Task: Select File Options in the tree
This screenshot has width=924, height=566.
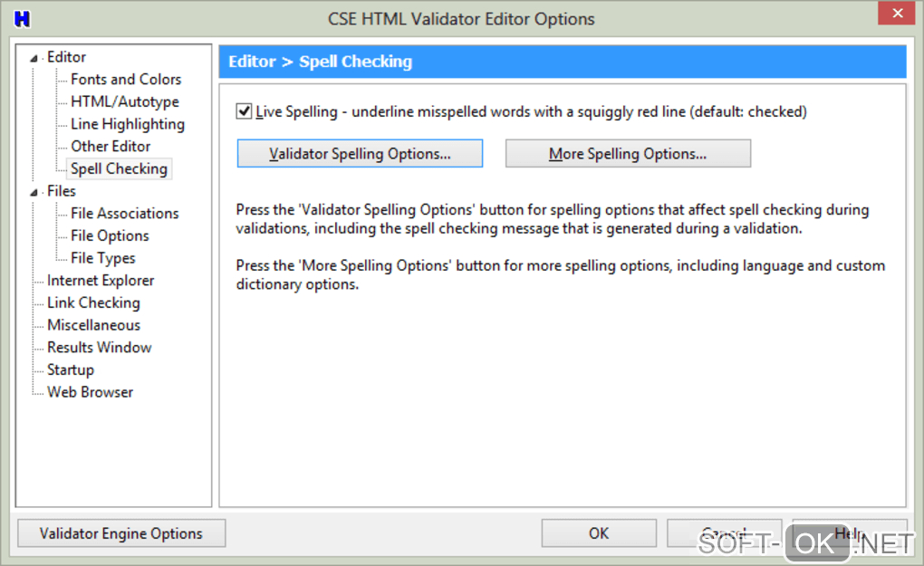Action: pos(110,235)
